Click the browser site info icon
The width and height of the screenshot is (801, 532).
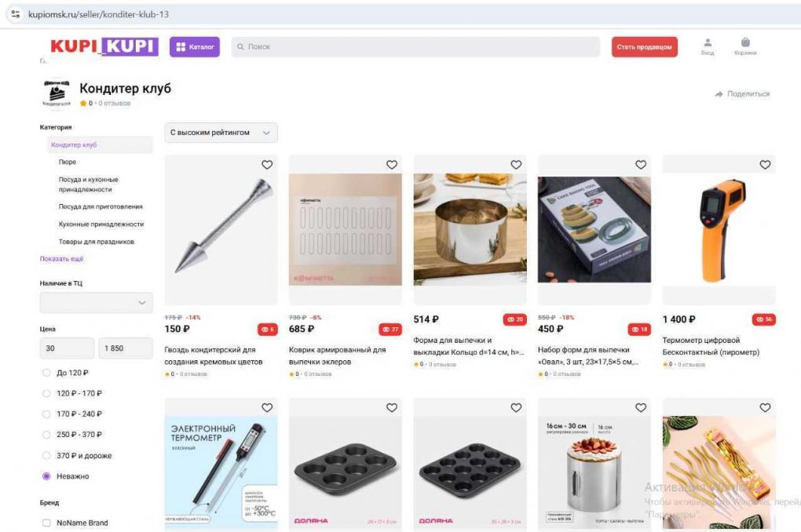(16, 14)
